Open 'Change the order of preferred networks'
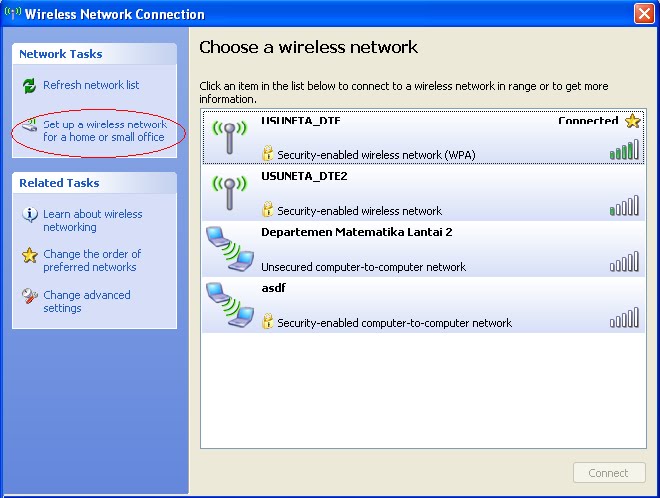The image size is (660, 498). pos(92,261)
